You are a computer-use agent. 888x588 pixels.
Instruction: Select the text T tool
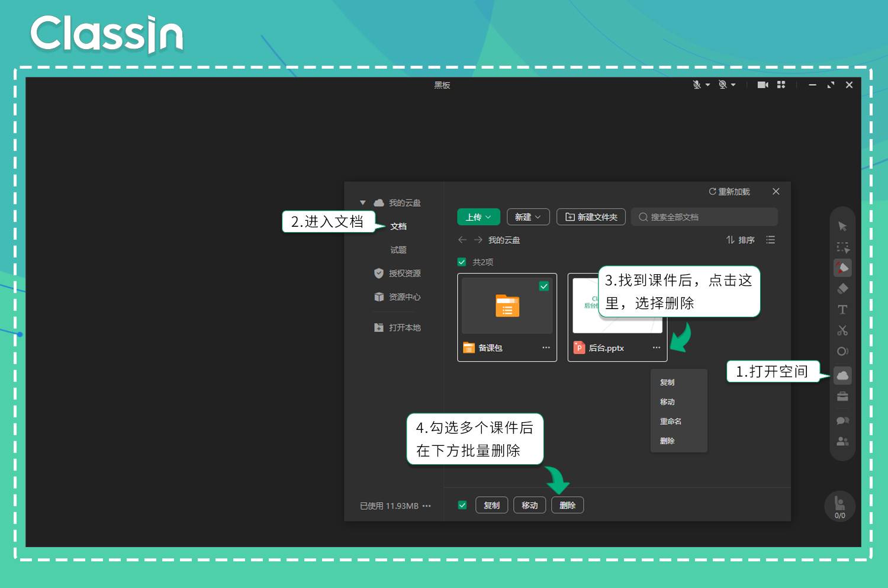pos(842,310)
